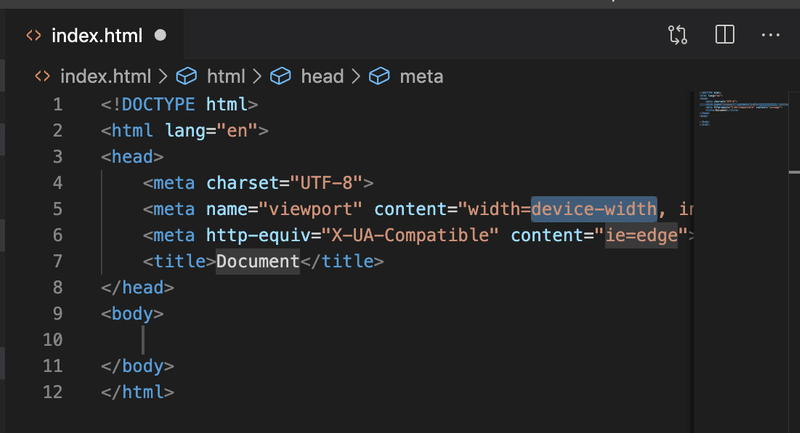Click the unsaved dot on index.html tab
Viewport: 800px width, 433px height.
160,36
